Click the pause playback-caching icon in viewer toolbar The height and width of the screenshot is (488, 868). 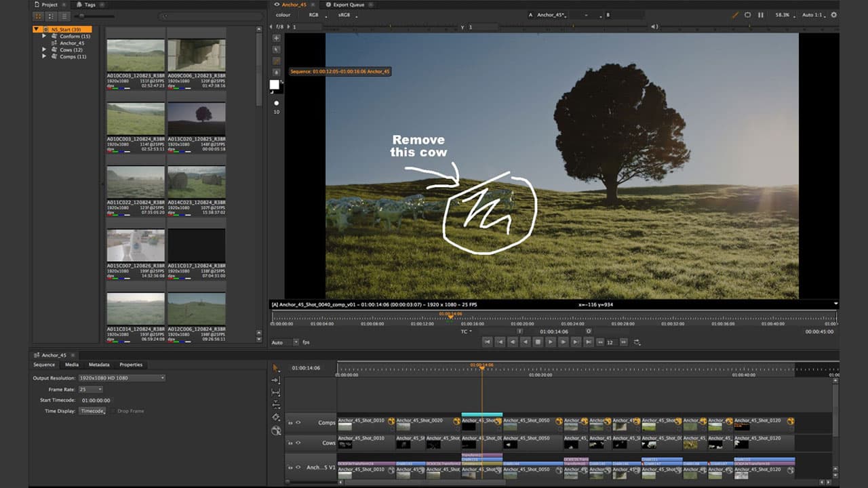761,14
